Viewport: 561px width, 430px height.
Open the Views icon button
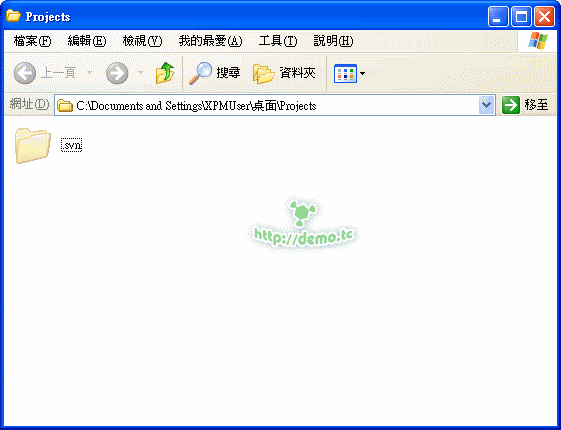(345, 73)
